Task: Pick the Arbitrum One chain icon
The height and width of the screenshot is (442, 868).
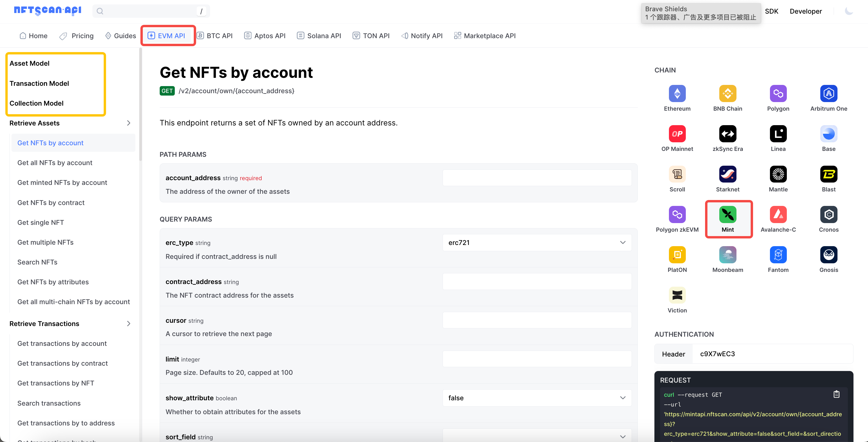Action: (x=828, y=93)
